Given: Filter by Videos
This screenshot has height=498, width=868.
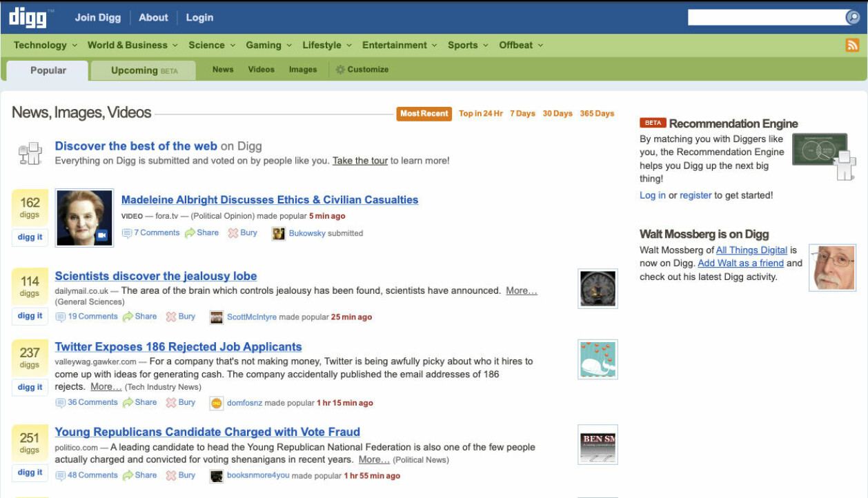Looking at the screenshot, I should click(262, 70).
